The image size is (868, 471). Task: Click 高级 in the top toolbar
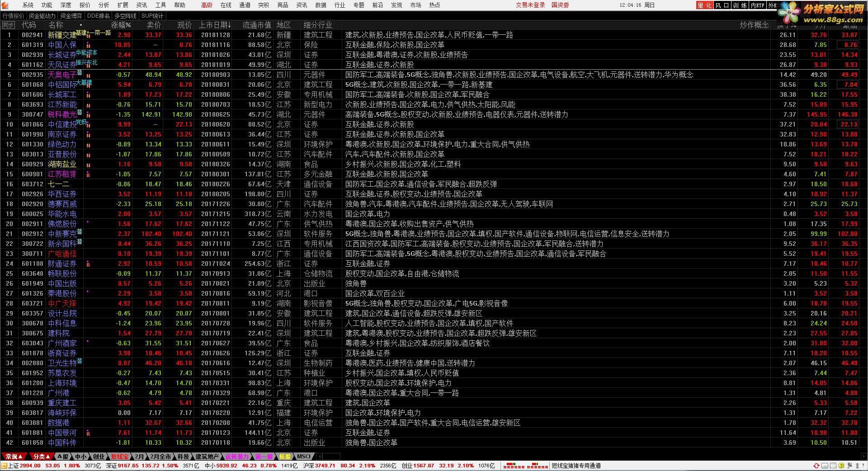(x=207, y=5)
